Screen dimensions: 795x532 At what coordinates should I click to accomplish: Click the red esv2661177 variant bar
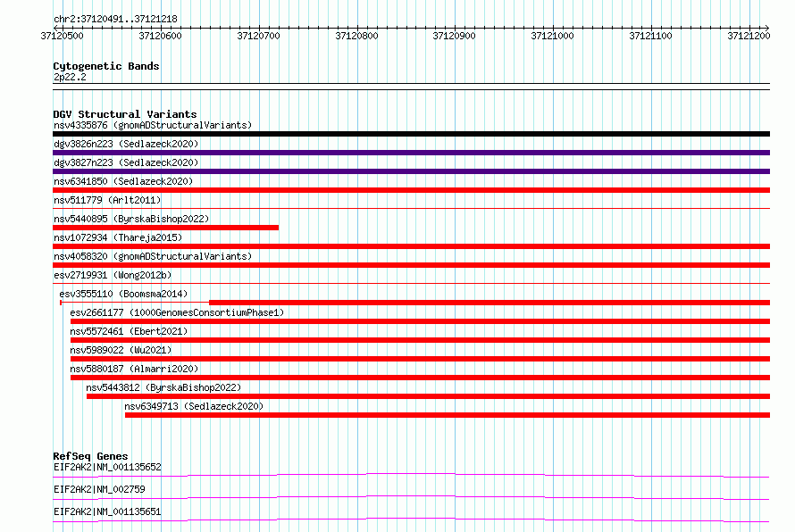point(420,321)
